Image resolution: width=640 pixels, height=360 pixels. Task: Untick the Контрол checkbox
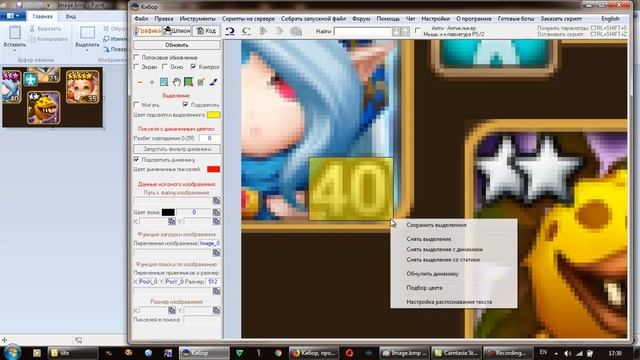[x=193, y=67]
